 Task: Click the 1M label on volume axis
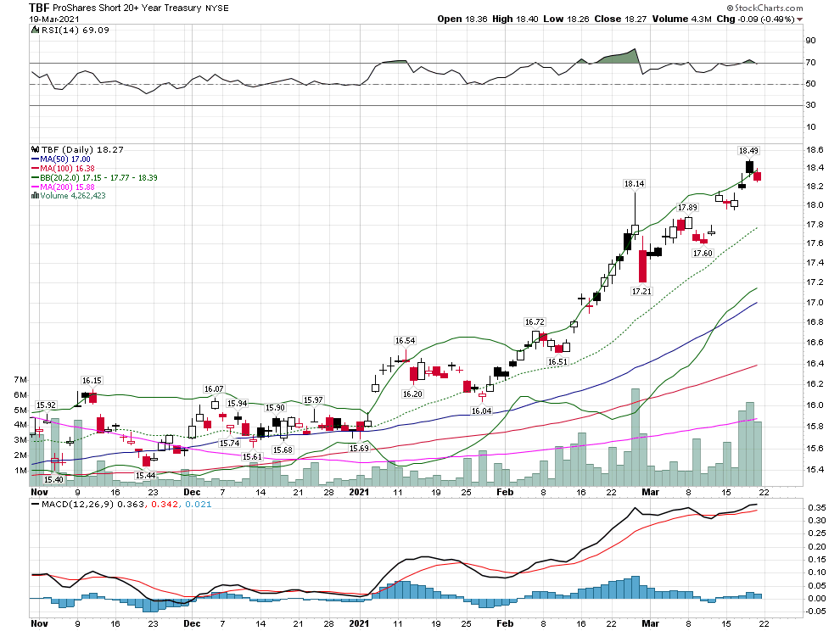(x=20, y=471)
